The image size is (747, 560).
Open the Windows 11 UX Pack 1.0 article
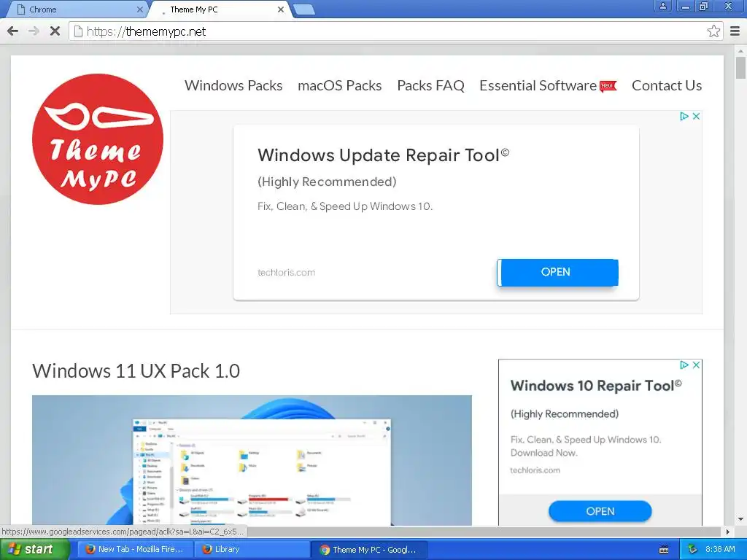(136, 371)
